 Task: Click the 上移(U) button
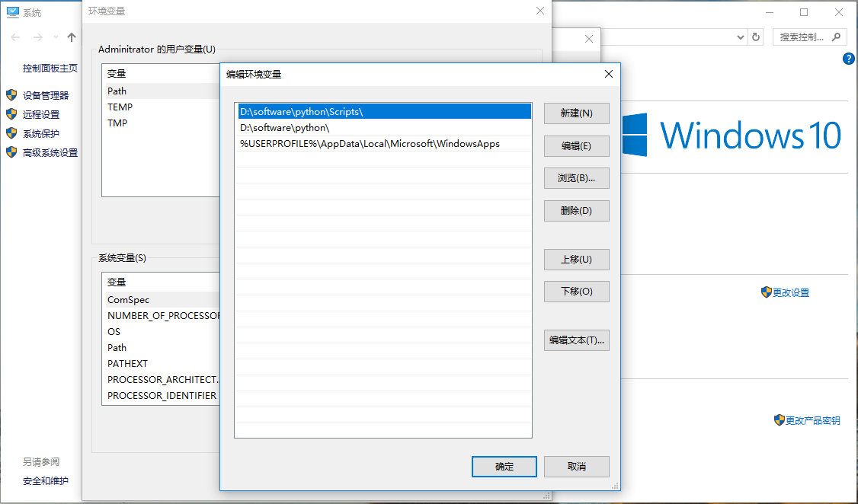[x=576, y=259]
